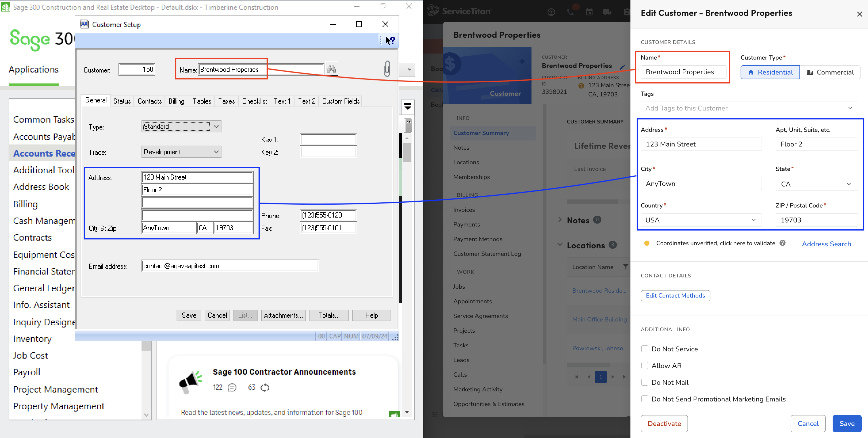The height and width of the screenshot is (438, 868).
Task: Click the dollar sign customer badge icon
Action: [x=450, y=64]
